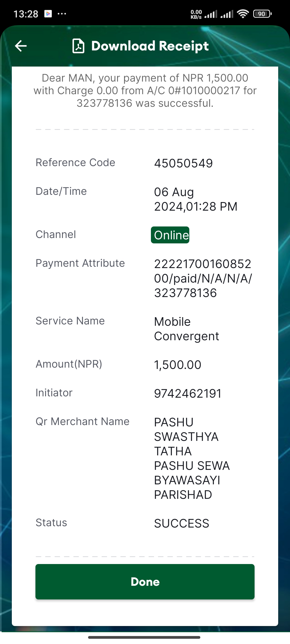Tap the Wi-Fi status icon
The height and width of the screenshot is (644, 290).
(243, 14)
